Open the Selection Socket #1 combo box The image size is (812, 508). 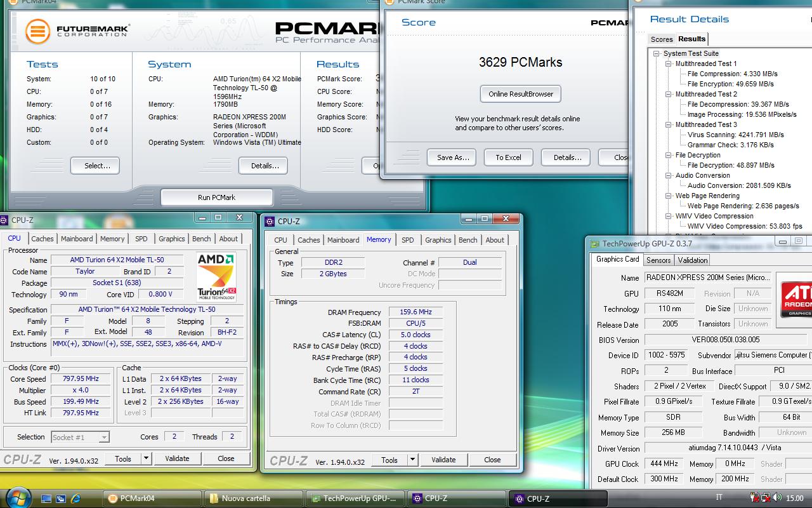click(x=80, y=437)
